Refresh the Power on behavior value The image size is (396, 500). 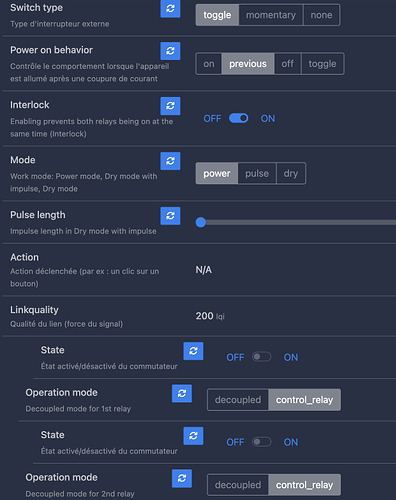pyautogui.click(x=170, y=51)
